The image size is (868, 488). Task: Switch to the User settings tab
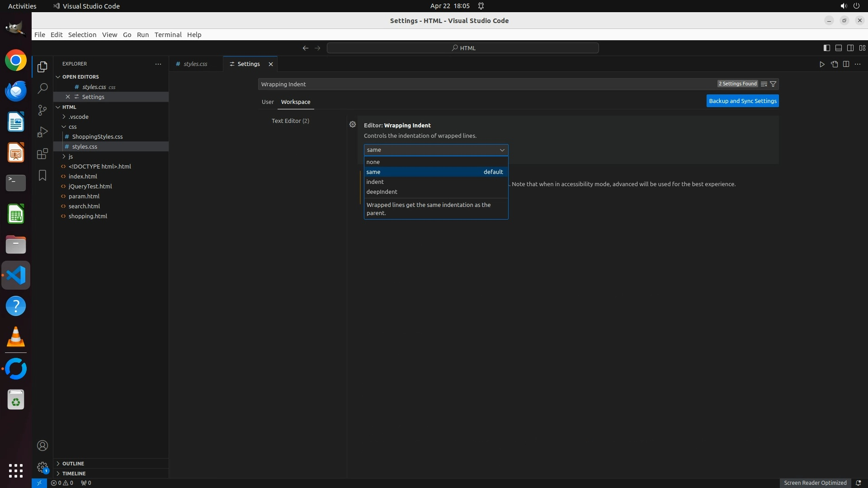(268, 102)
